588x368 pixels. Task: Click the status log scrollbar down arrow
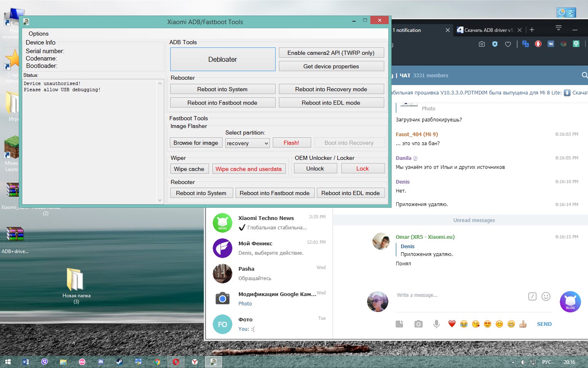tap(160, 200)
